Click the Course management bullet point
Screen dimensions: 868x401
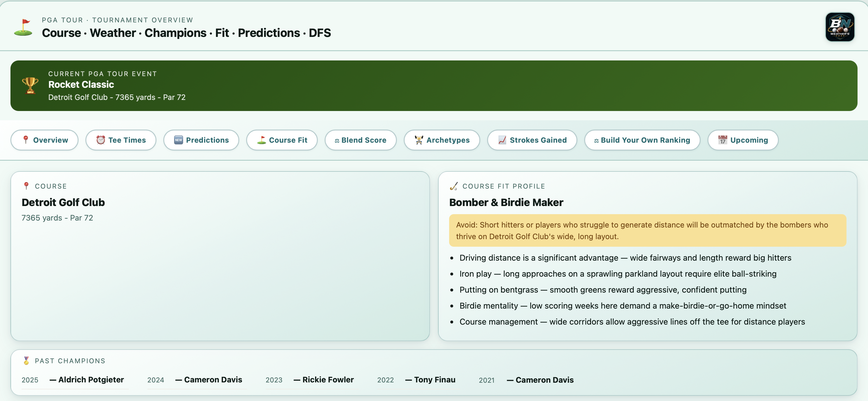click(632, 322)
